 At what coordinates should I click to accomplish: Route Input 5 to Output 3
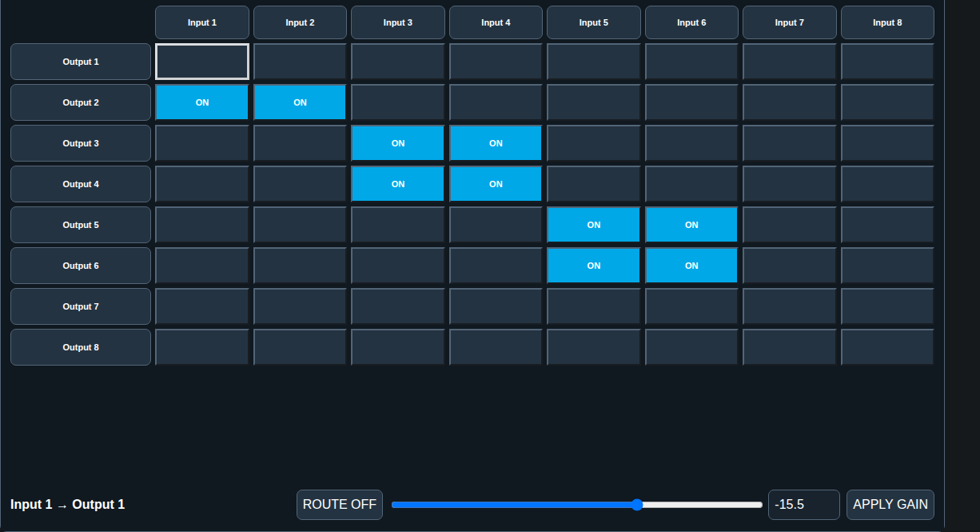coord(594,143)
